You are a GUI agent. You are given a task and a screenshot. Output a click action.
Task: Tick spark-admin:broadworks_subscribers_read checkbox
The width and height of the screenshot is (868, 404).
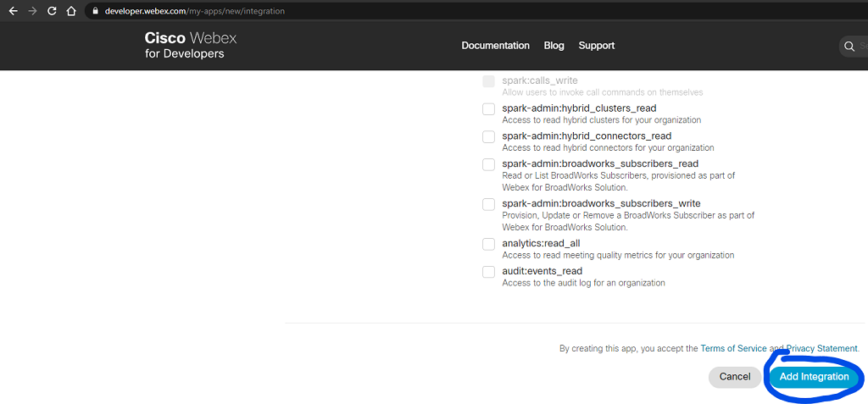coord(488,164)
